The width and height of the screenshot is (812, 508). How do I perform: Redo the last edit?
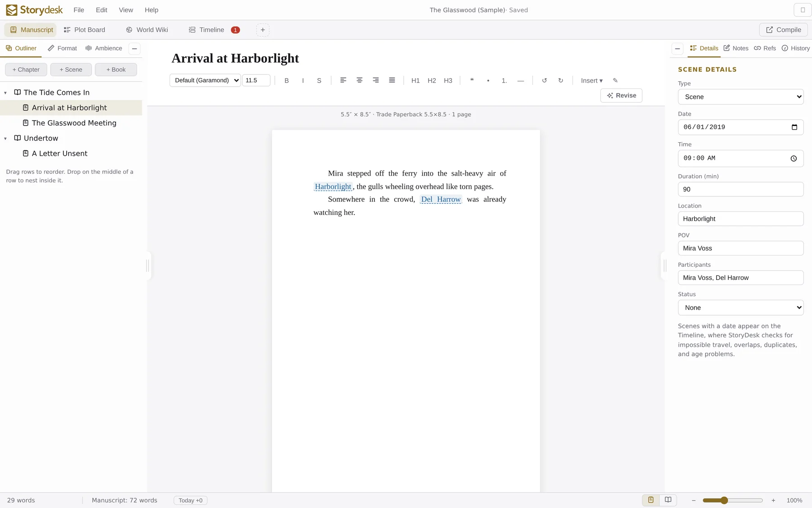pos(561,80)
